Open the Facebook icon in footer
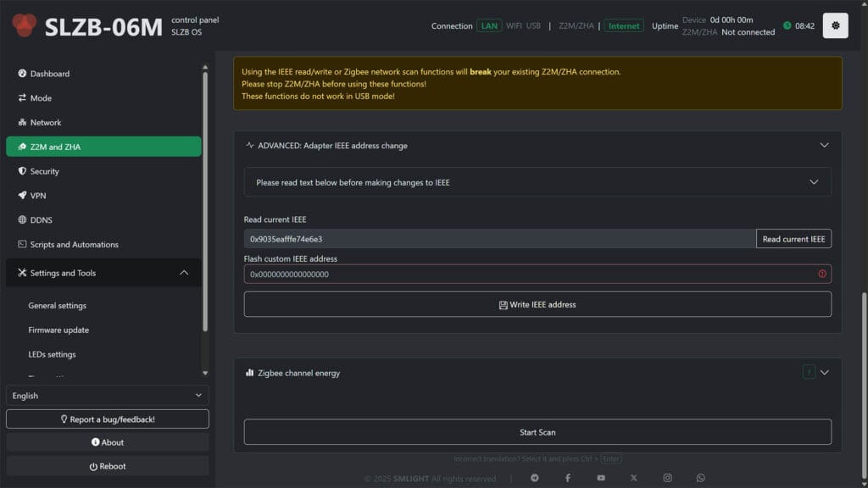This screenshot has height=488, width=868. click(x=567, y=478)
